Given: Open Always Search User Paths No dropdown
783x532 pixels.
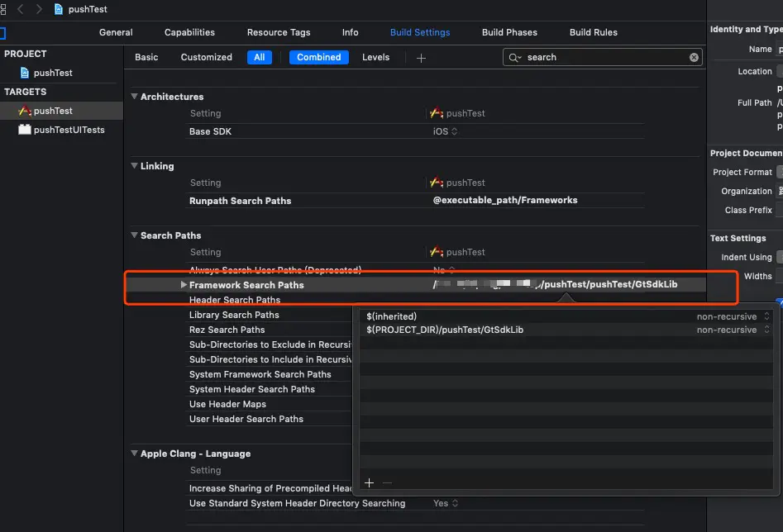Looking at the screenshot, I should 444,270.
